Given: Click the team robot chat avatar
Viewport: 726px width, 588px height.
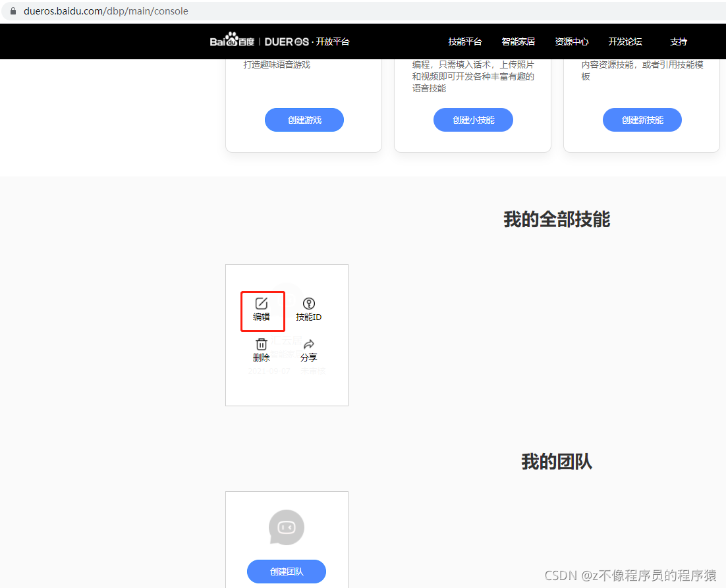Looking at the screenshot, I should (287, 527).
